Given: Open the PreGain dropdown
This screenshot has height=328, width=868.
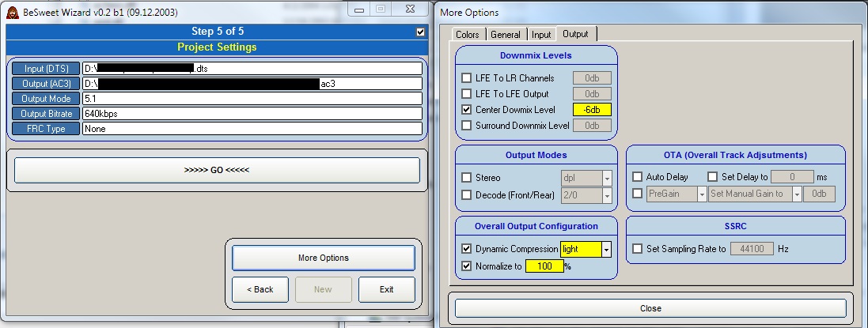Looking at the screenshot, I should click(702, 194).
